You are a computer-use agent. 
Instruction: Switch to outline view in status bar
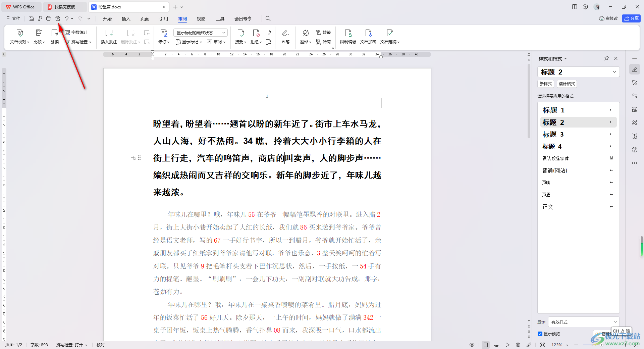(496, 345)
